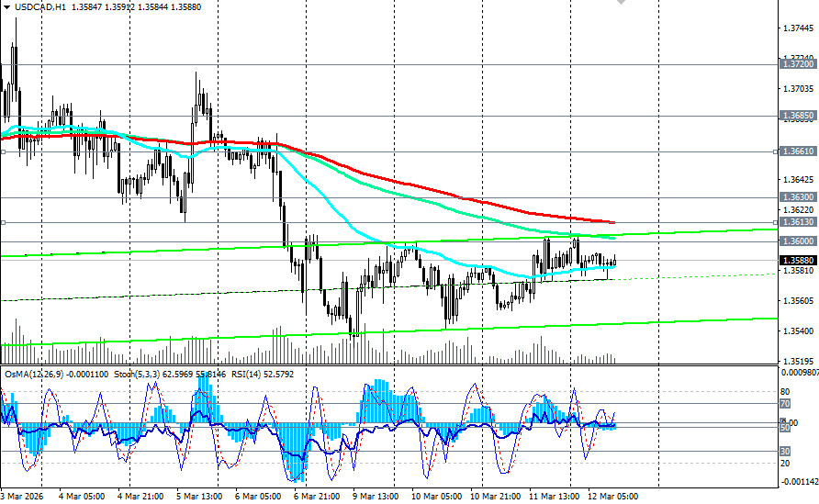Click the 1.36220 price scale value
Viewport: 819px width, 504px height.
pyautogui.click(x=799, y=210)
